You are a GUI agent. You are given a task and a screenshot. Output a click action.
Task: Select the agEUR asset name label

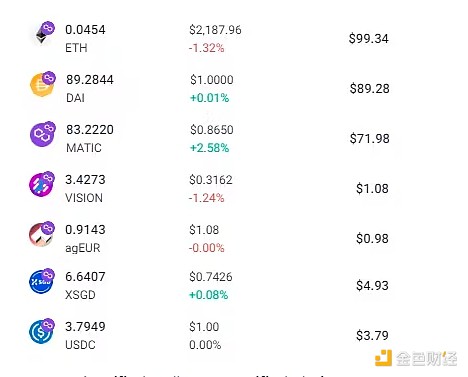coord(83,248)
